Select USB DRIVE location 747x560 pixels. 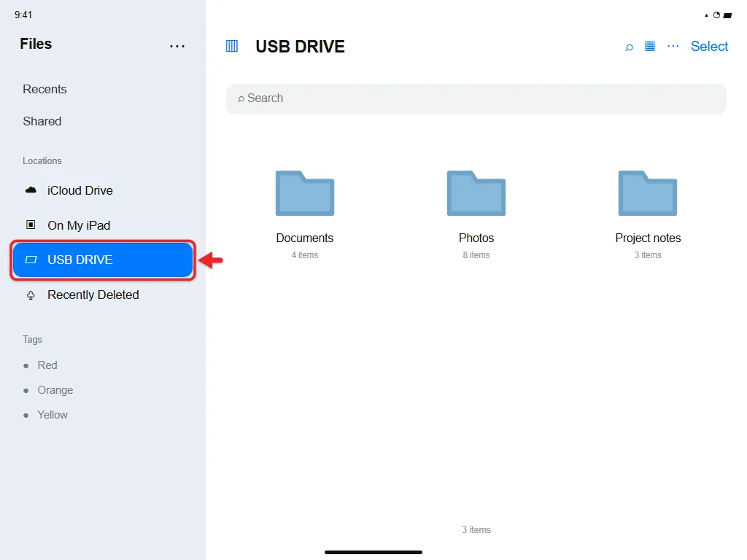(x=102, y=260)
